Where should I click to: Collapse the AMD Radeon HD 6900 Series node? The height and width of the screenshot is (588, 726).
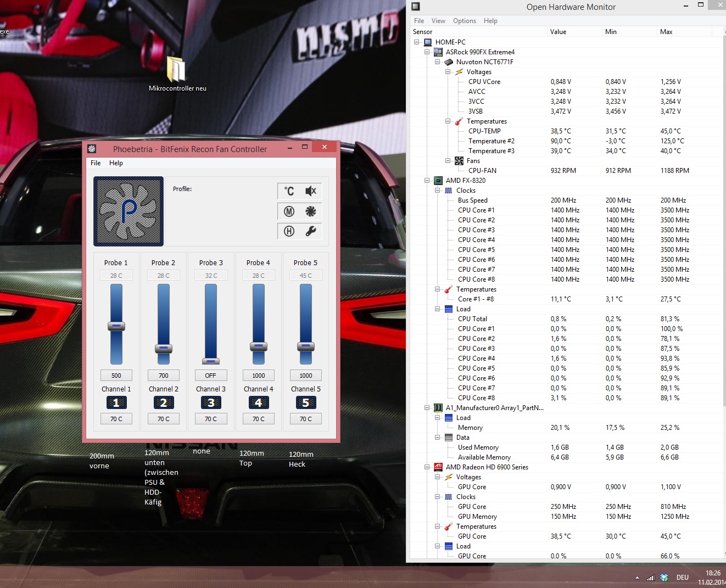coord(427,467)
